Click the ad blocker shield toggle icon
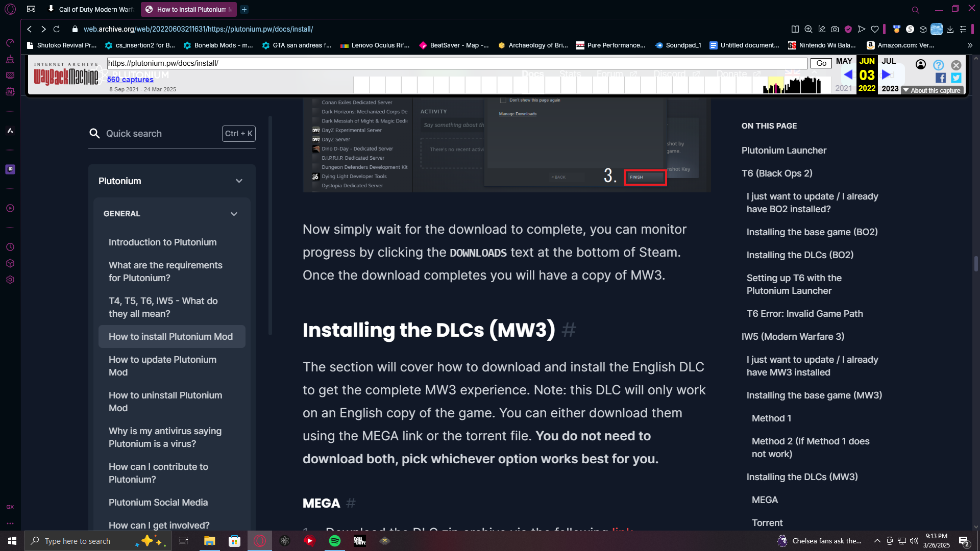Viewport: 980px width, 551px height. click(848, 29)
